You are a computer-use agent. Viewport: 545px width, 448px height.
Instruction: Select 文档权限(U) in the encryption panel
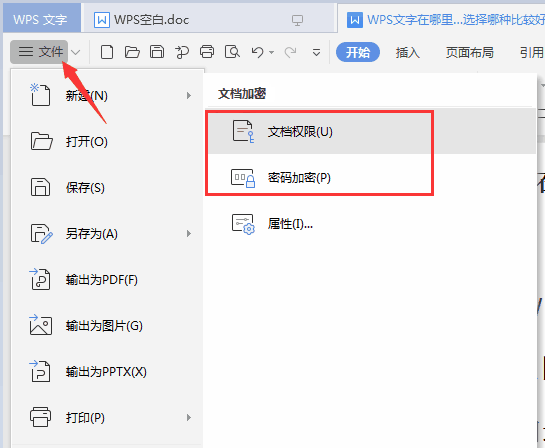[x=372, y=131]
